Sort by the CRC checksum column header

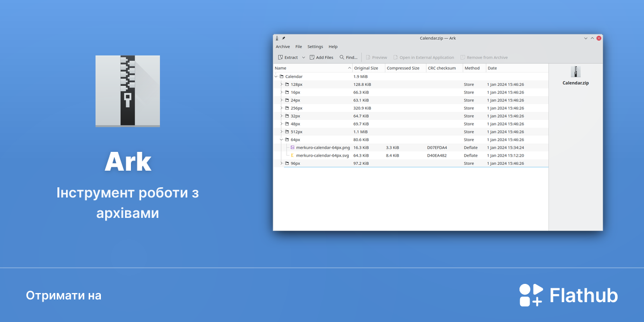coord(444,68)
